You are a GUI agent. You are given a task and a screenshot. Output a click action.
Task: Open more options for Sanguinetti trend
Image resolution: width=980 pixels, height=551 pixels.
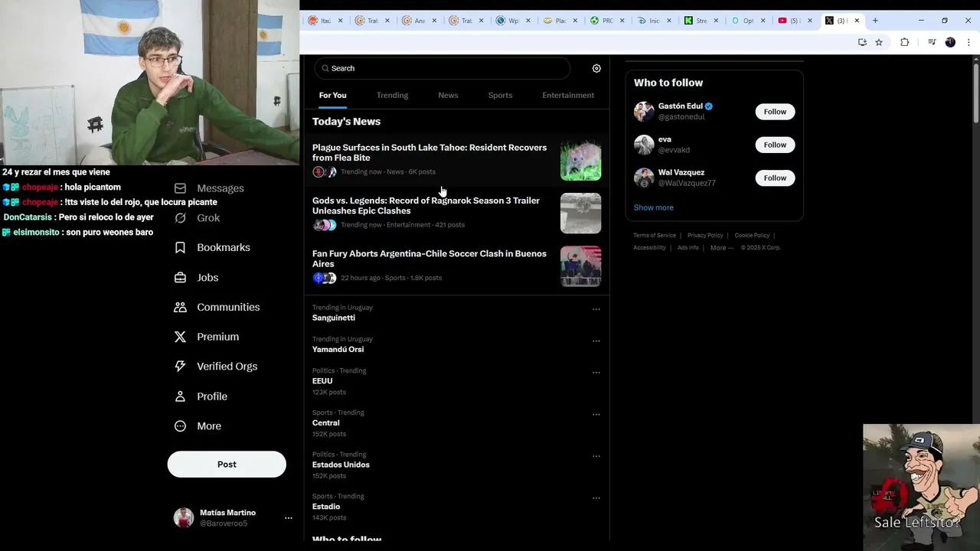596,310
